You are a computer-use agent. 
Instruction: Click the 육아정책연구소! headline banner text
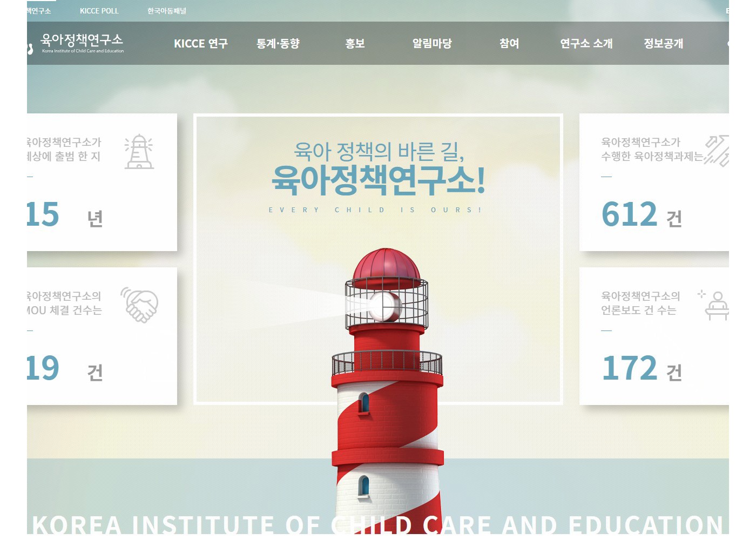click(x=378, y=180)
